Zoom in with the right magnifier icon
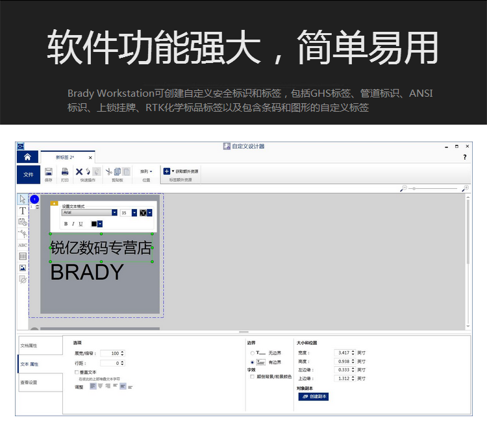The height and width of the screenshot is (448, 487). 466,188
